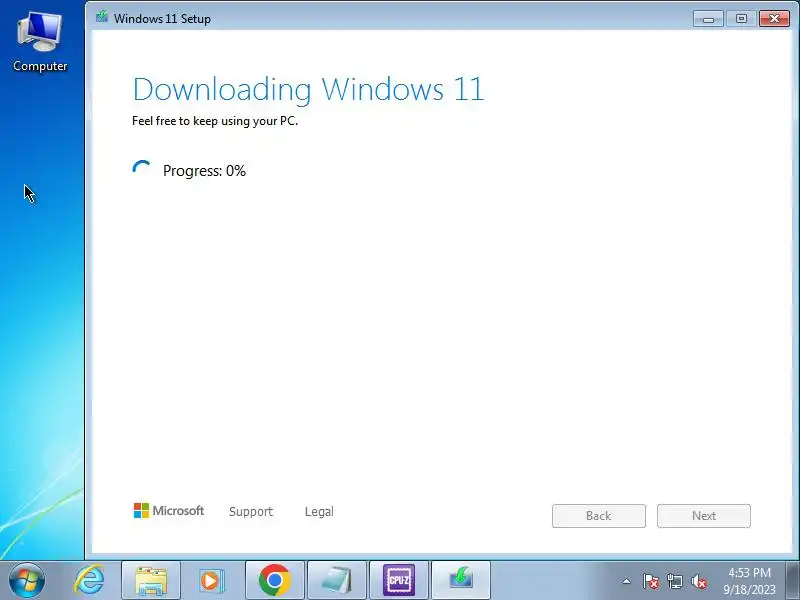
Task: Click the 'Downloading Windows 11' heading
Action: (x=308, y=90)
